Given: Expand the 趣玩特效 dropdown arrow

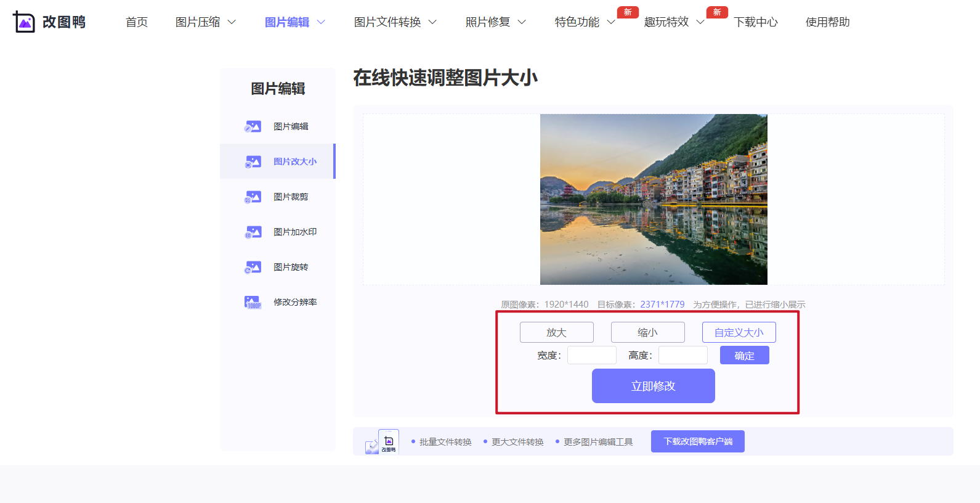Looking at the screenshot, I should tap(700, 22).
